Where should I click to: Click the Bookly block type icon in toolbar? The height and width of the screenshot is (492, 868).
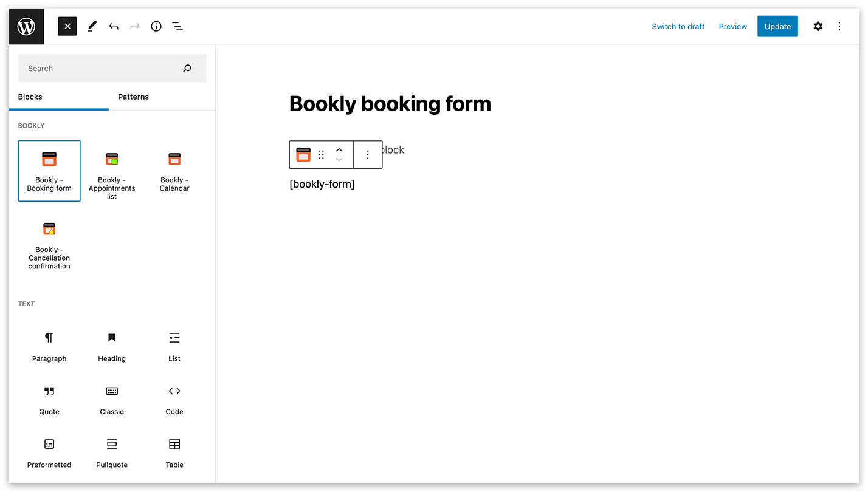click(x=303, y=155)
